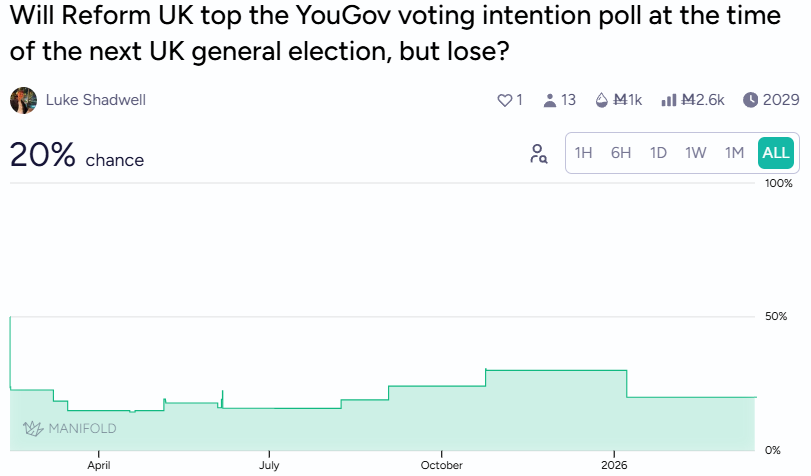Show the 1M chart range
This screenshot has height=476, width=811.
[734, 153]
